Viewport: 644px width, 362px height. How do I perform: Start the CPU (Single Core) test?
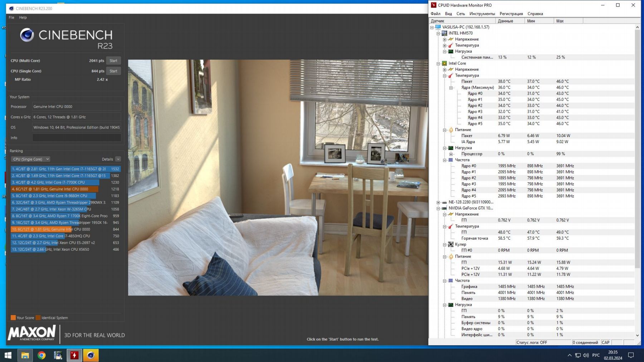point(113,71)
